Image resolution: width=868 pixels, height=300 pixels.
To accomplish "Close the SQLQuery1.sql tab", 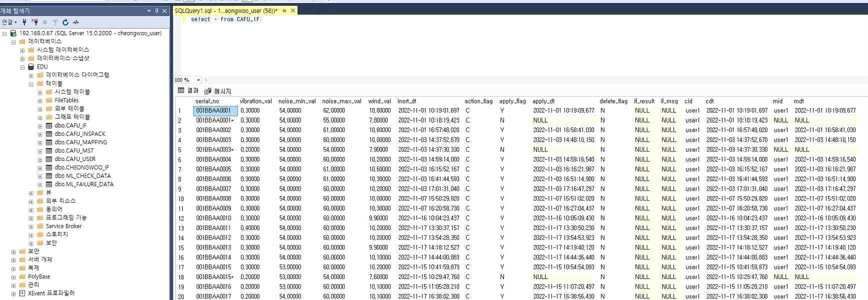I will click(x=293, y=10).
